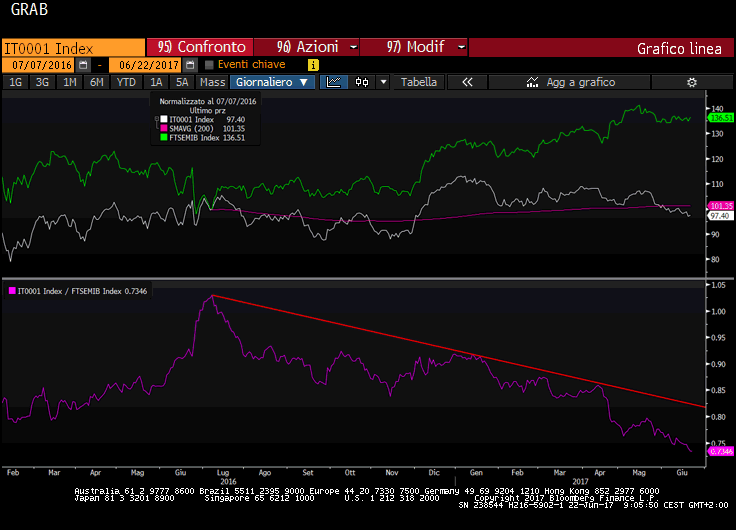Select the 3G time range tab
The image size is (736, 530).
tap(42, 82)
